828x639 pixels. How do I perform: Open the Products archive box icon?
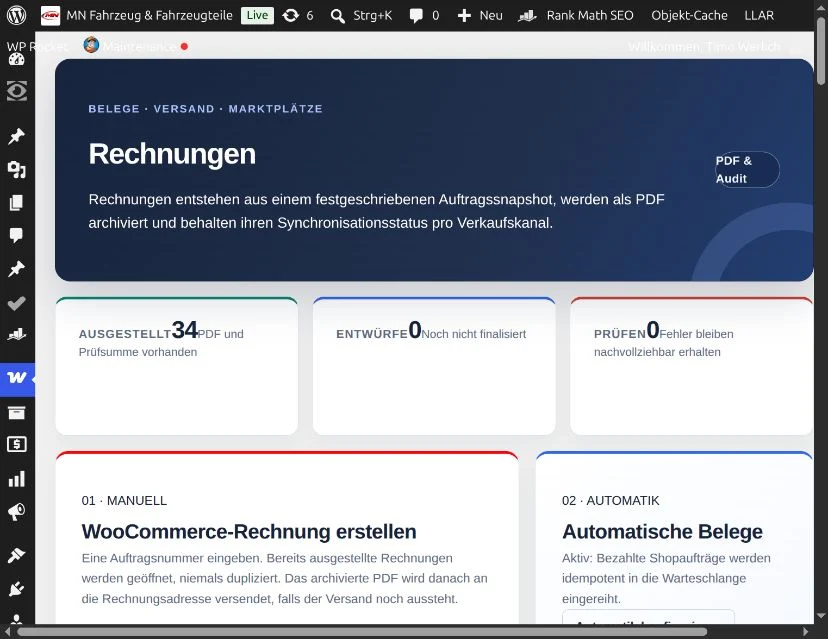click(x=16, y=412)
